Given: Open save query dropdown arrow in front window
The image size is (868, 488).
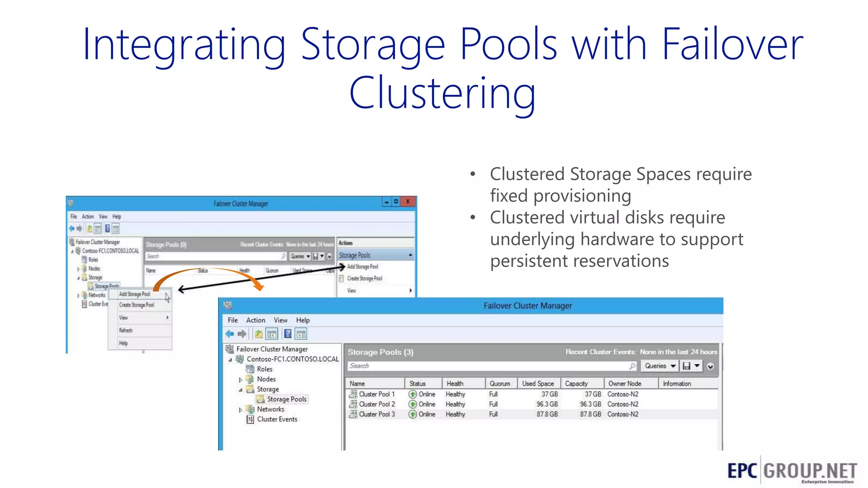Looking at the screenshot, I should 698,366.
